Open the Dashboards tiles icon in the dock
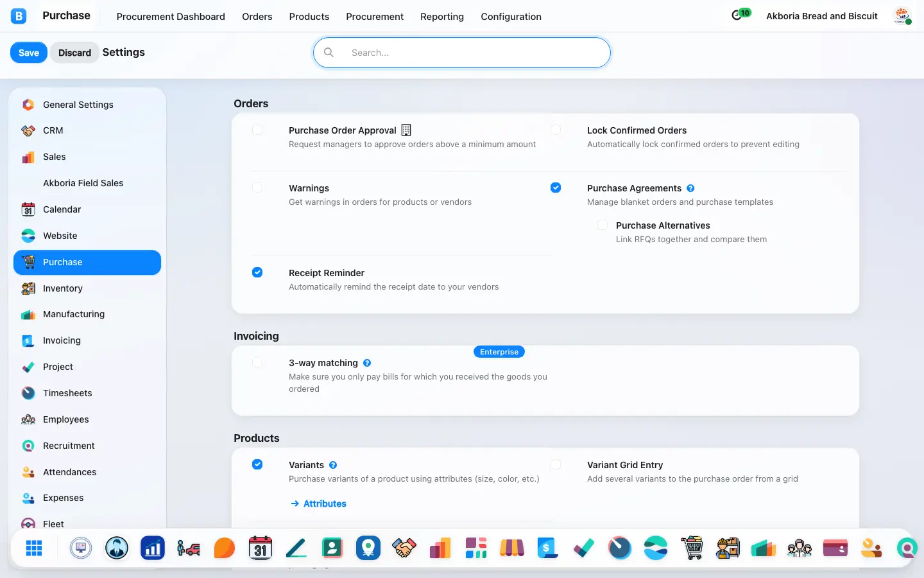Viewport: 924px width, 578px height. tap(476, 548)
